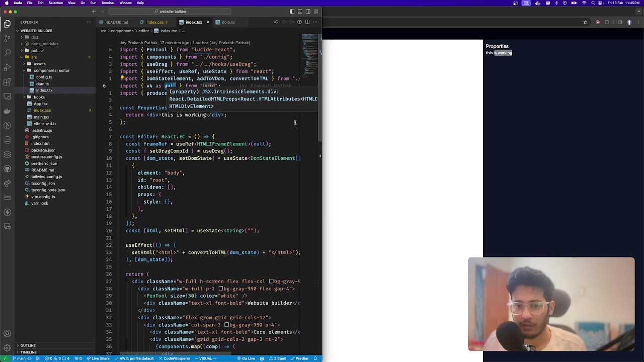Screen dimensions: 644x362
Task: Open the Accounts menu in activity bar
Action: pyautogui.click(x=7, y=334)
